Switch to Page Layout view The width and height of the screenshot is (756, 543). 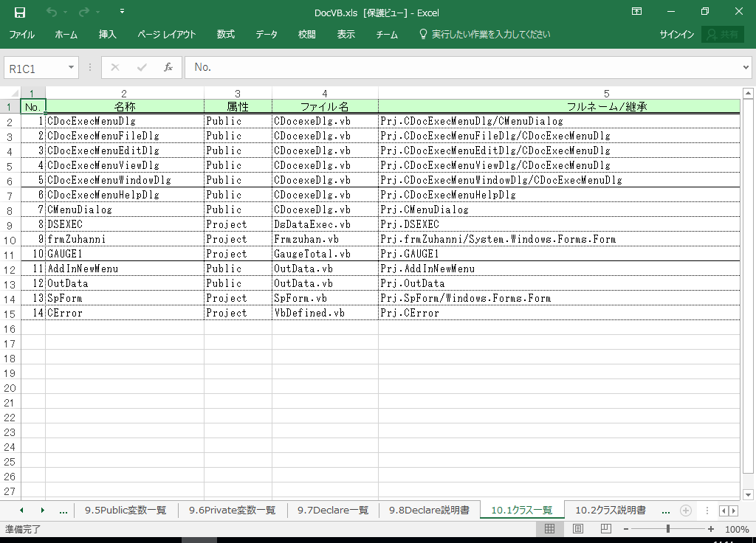(x=578, y=529)
